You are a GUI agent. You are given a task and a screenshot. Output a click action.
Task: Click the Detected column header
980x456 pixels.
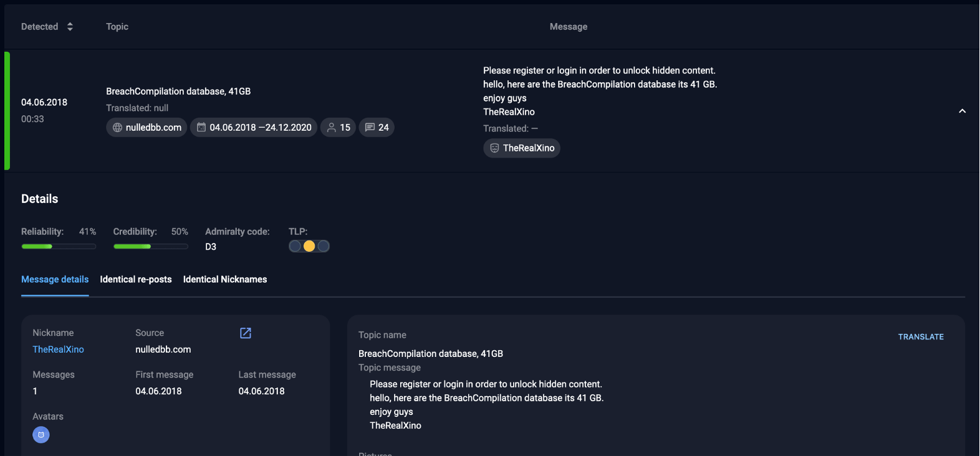pos(40,27)
